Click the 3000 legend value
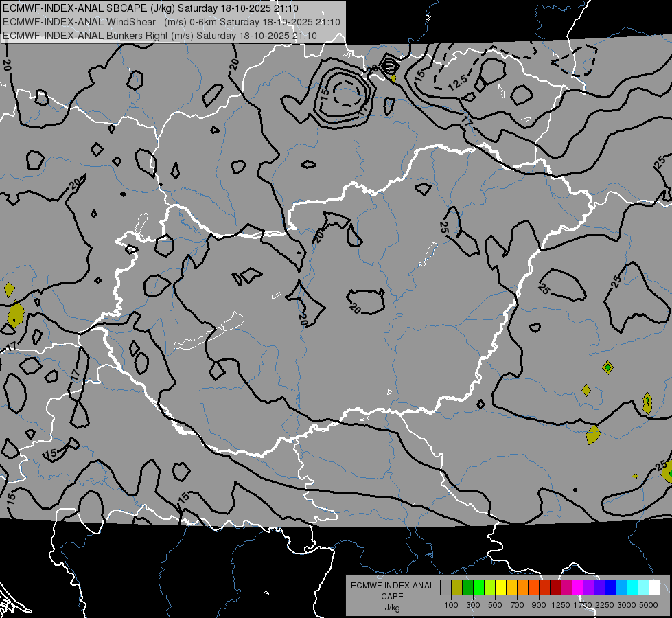This screenshot has width=672, height=618. click(x=626, y=605)
